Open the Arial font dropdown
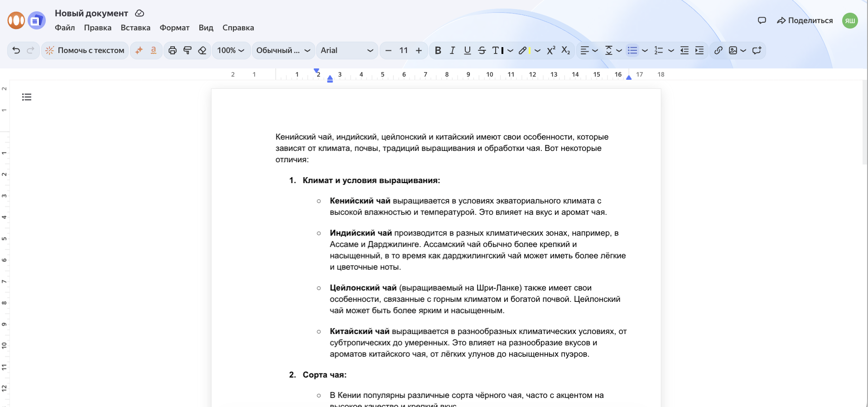 pyautogui.click(x=347, y=50)
